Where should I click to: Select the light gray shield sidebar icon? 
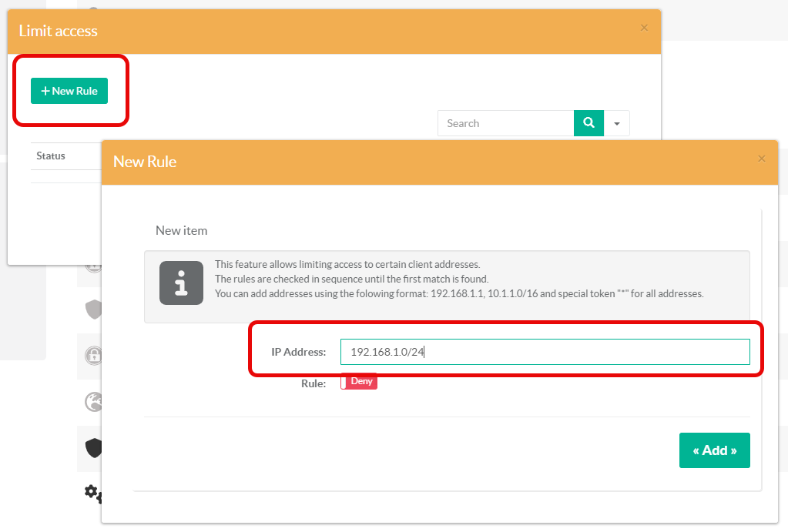click(93, 309)
